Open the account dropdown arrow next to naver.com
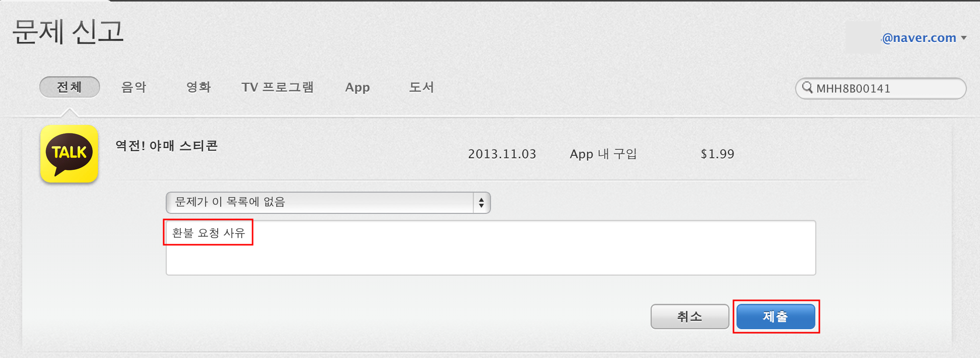The height and width of the screenshot is (358, 980). (x=964, y=38)
